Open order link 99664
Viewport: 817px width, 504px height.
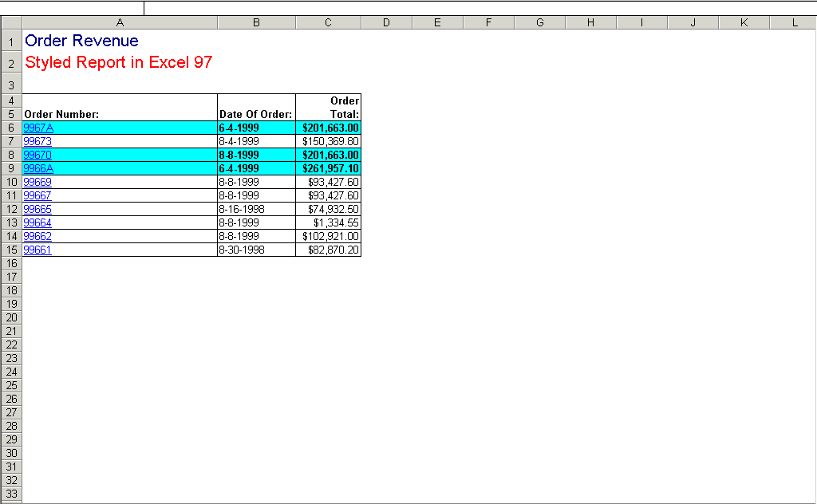37,222
